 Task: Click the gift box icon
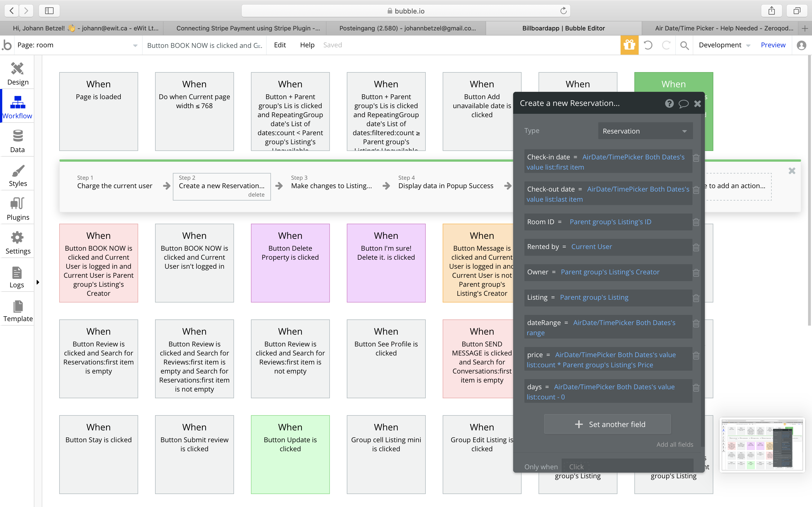pos(629,45)
